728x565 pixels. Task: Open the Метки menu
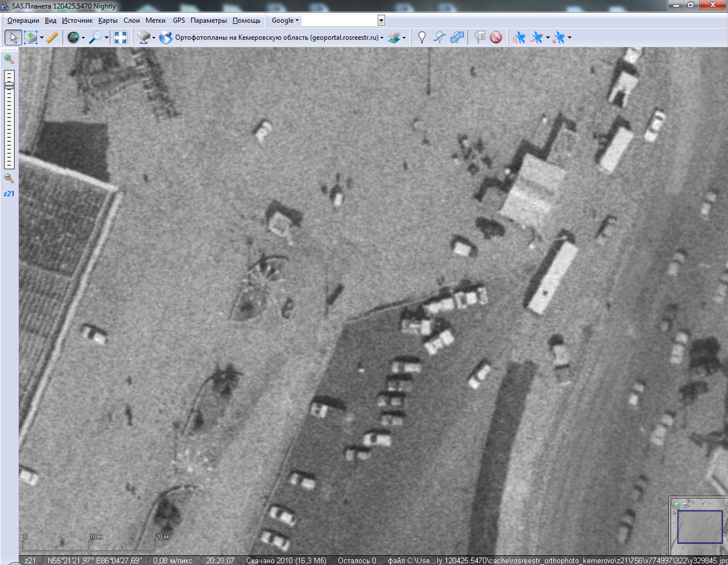(155, 20)
